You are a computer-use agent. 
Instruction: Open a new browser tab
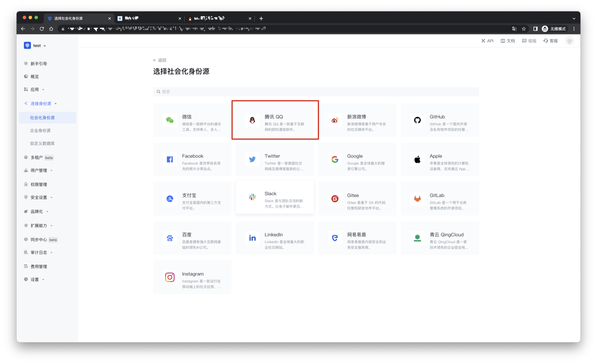pyautogui.click(x=261, y=19)
